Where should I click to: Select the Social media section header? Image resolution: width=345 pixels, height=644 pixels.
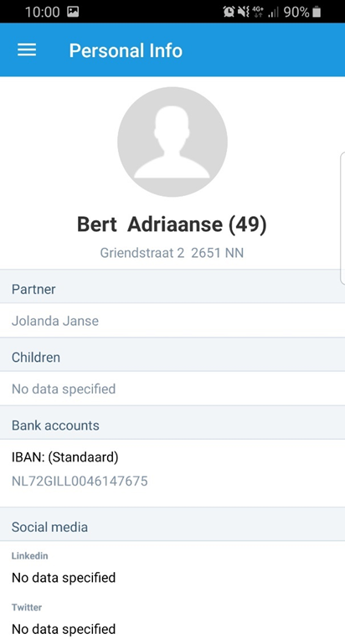(172, 527)
